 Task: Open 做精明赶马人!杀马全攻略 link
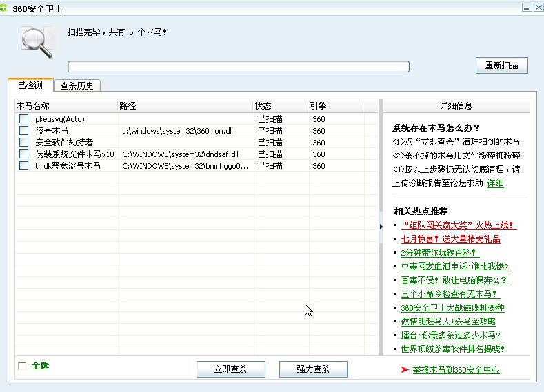click(x=449, y=322)
